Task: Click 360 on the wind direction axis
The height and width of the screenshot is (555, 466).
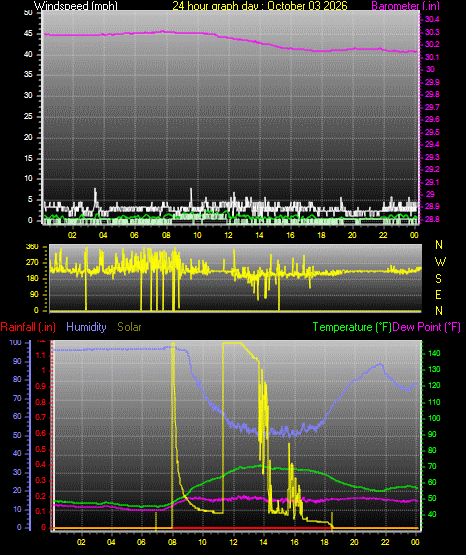Action: coord(32,247)
